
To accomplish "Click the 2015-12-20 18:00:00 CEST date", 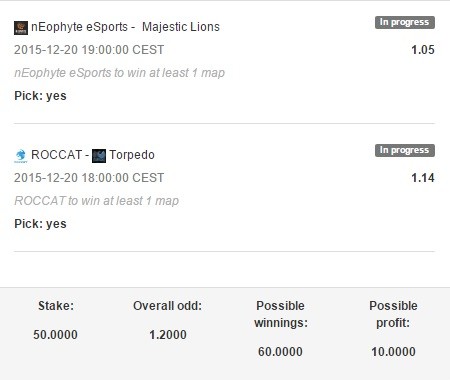I will pyautogui.click(x=89, y=178).
